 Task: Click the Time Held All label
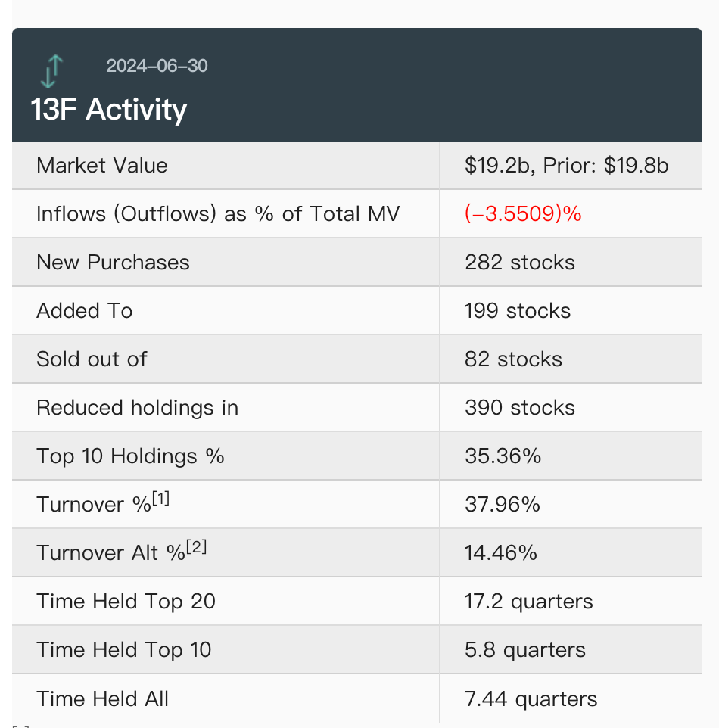103,698
